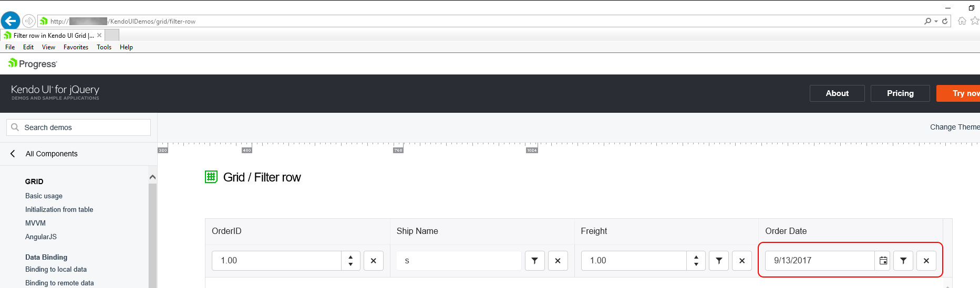The width and height of the screenshot is (980, 288).
Task: Decrease the Freight filter value
Action: 696,264
